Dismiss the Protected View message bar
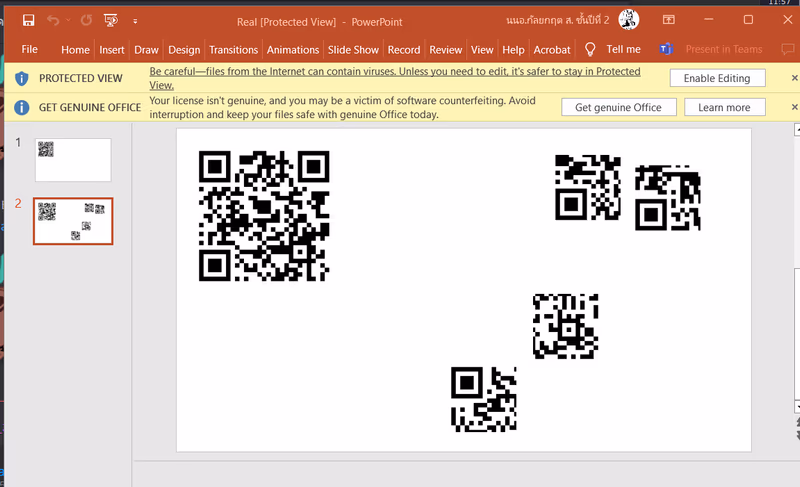 (794, 78)
